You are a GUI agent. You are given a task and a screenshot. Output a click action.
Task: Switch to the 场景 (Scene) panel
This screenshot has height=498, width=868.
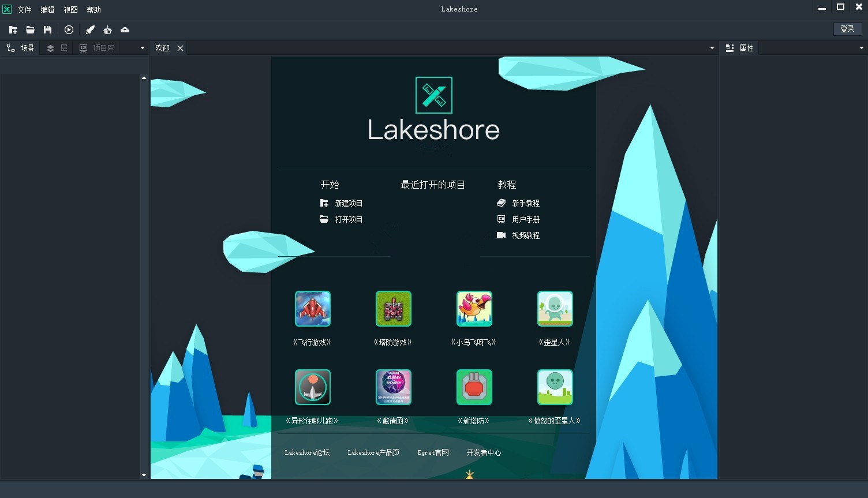click(21, 48)
